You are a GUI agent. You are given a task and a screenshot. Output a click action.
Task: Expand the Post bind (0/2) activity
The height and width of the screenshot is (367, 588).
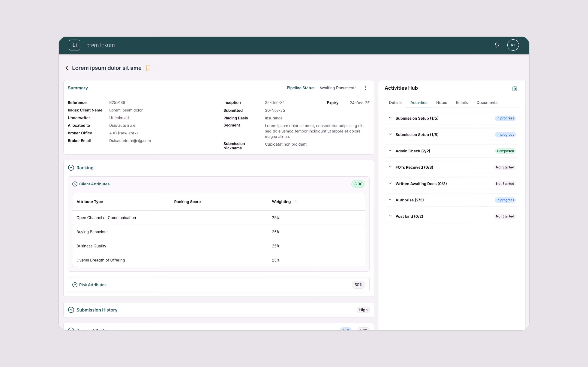[x=390, y=216]
